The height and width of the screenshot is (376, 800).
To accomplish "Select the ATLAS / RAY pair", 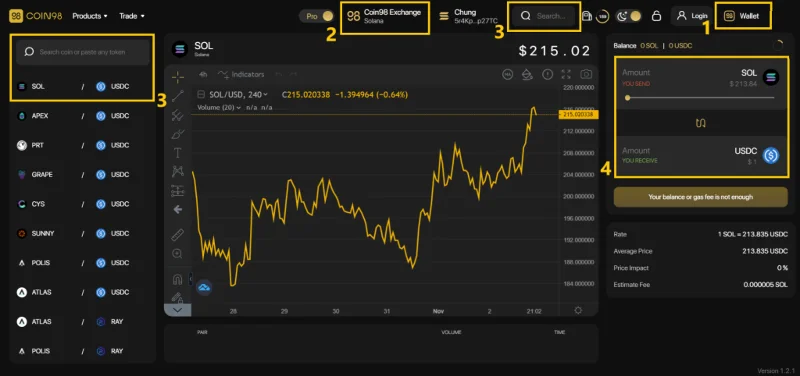I will coord(82,322).
